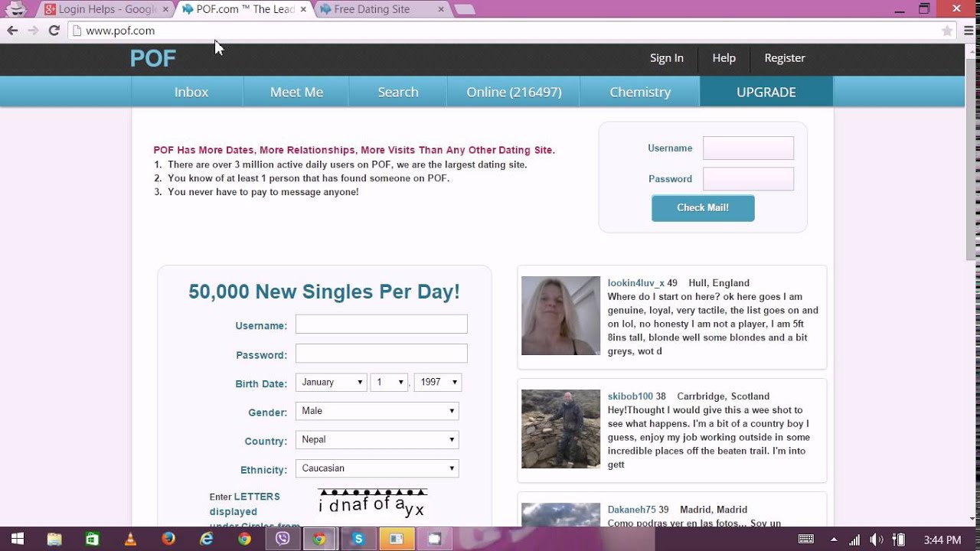
Task: Show hidden system tray icons
Action: (x=834, y=540)
